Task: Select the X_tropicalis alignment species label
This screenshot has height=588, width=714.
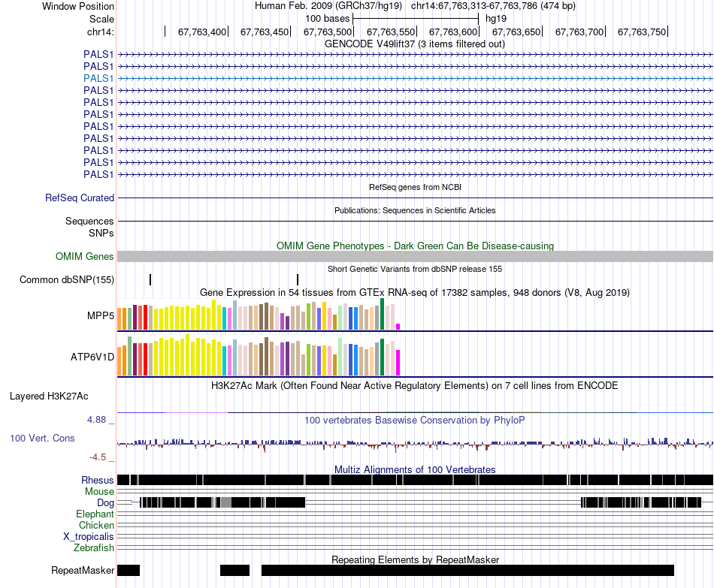Action: click(x=88, y=537)
